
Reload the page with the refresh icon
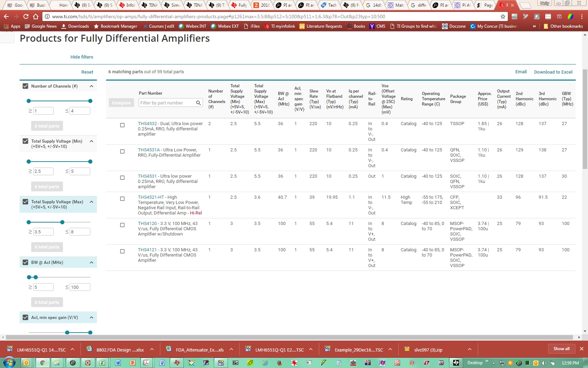[26, 16]
